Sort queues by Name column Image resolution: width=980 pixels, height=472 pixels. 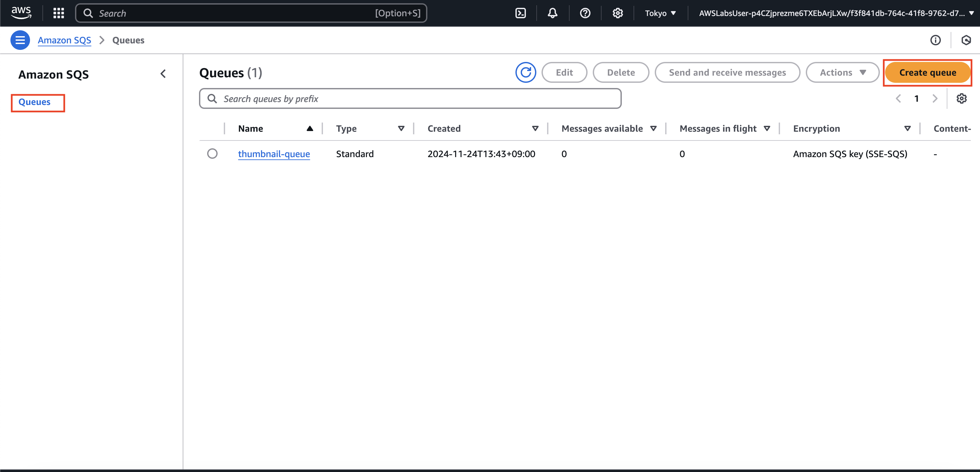click(x=275, y=128)
